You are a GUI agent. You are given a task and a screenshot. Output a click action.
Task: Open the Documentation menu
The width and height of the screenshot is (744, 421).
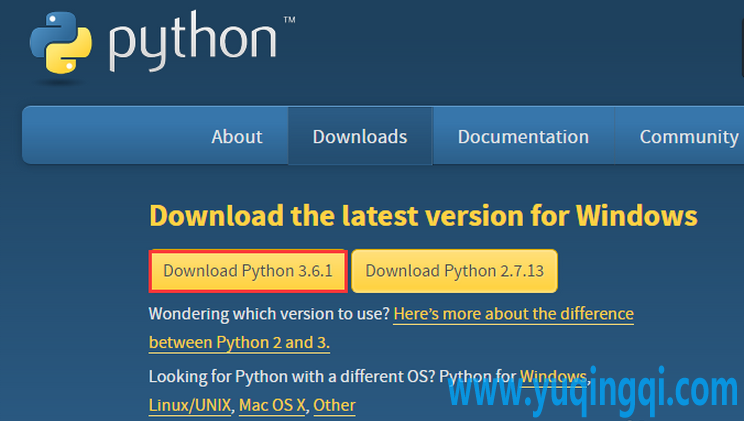(x=523, y=137)
